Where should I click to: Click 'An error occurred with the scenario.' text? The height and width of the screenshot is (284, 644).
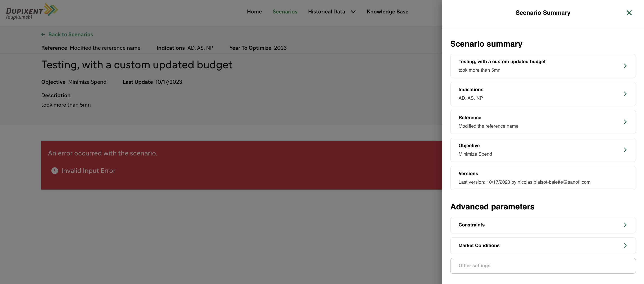(x=102, y=153)
